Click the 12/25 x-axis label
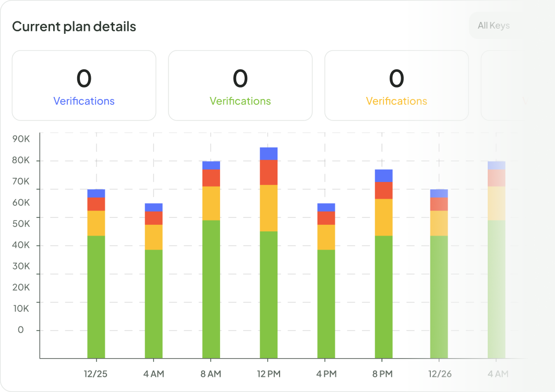 95,374
